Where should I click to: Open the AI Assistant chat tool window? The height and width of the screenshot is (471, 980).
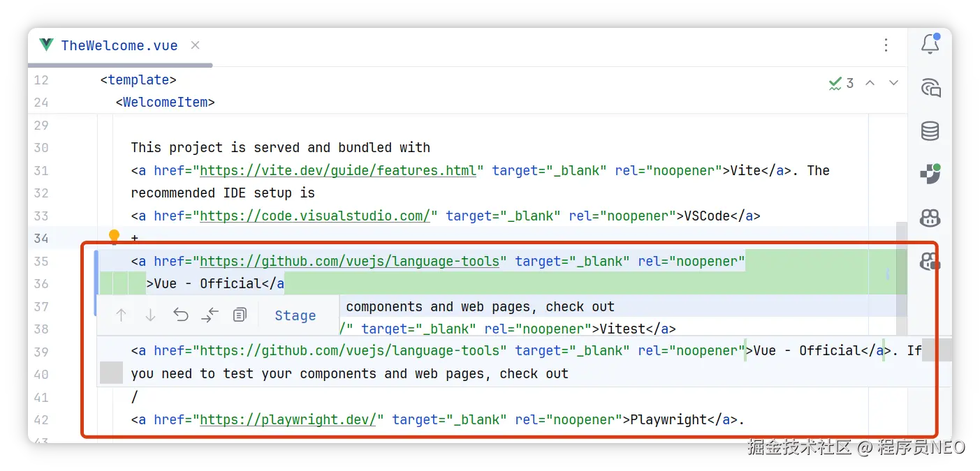[930, 87]
